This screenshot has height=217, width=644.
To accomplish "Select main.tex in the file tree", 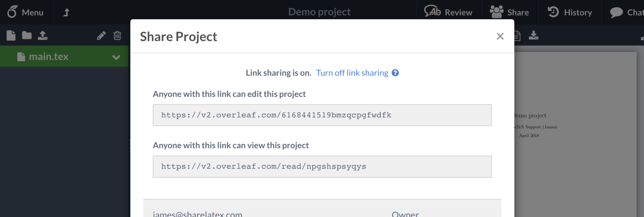I will [x=48, y=57].
